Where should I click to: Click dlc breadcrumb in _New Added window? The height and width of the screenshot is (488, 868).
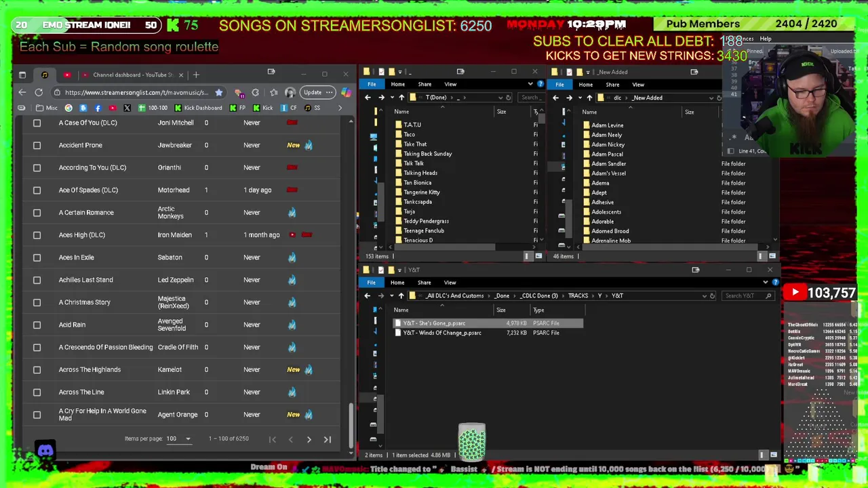tap(617, 98)
